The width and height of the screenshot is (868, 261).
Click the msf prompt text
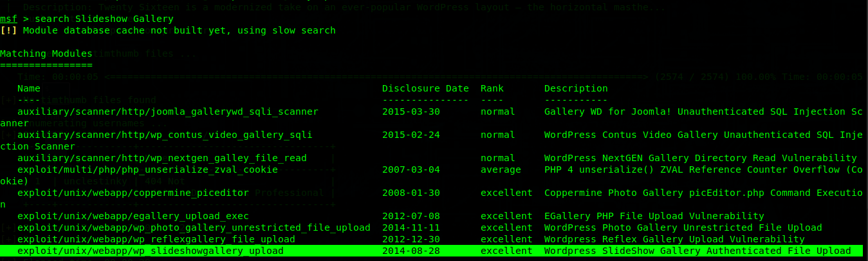pos(8,19)
